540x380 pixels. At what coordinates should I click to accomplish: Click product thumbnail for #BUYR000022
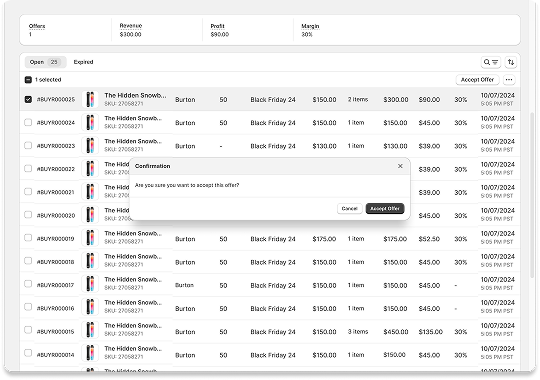[90, 168]
